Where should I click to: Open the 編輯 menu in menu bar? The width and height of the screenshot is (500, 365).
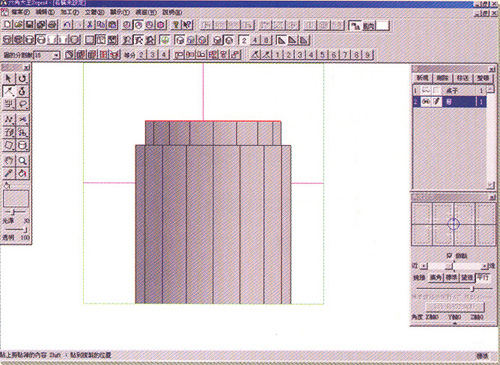(x=45, y=12)
